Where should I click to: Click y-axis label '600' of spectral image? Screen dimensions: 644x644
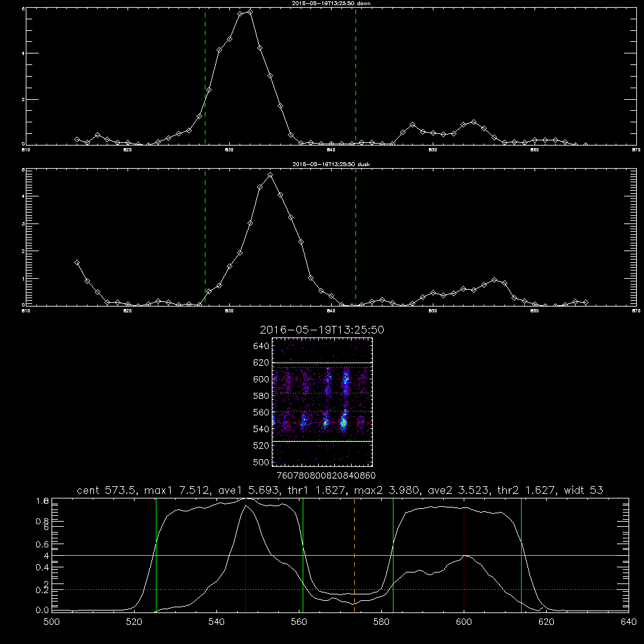point(261,379)
